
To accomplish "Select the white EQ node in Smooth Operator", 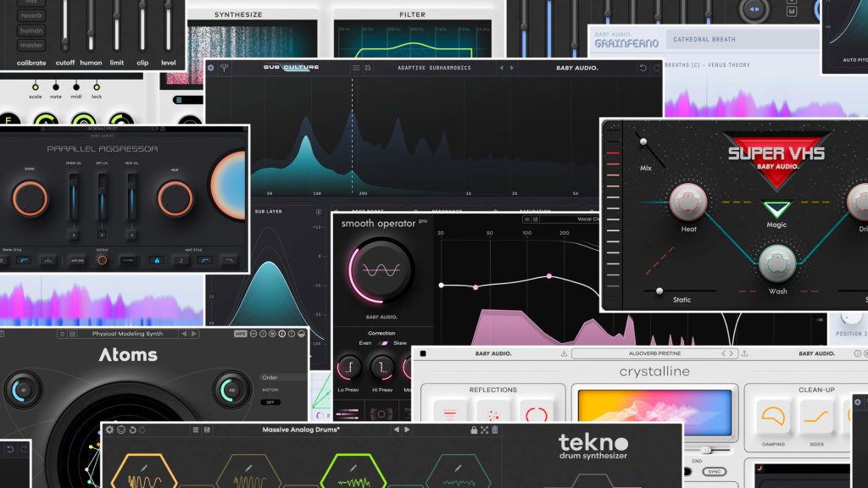I will (441, 286).
